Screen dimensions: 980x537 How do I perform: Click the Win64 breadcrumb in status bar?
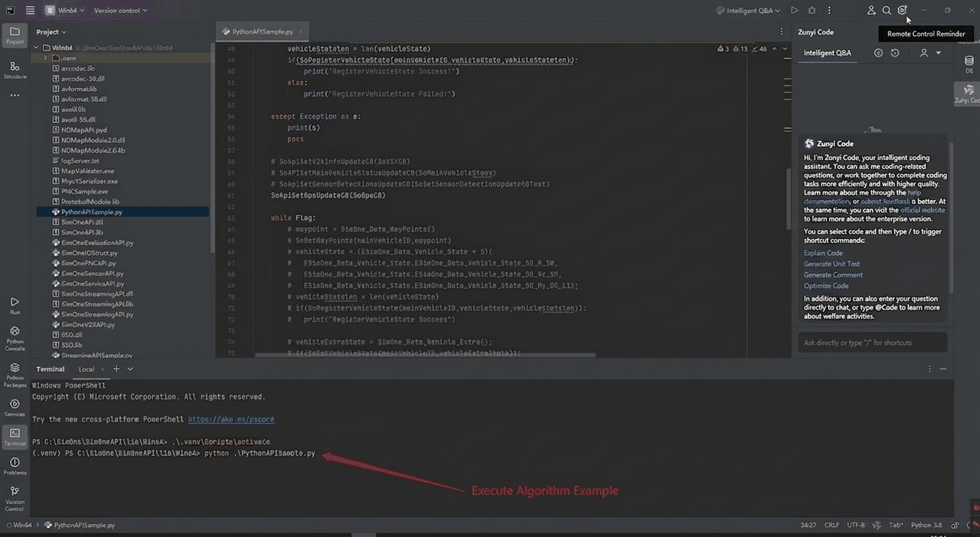pos(21,526)
